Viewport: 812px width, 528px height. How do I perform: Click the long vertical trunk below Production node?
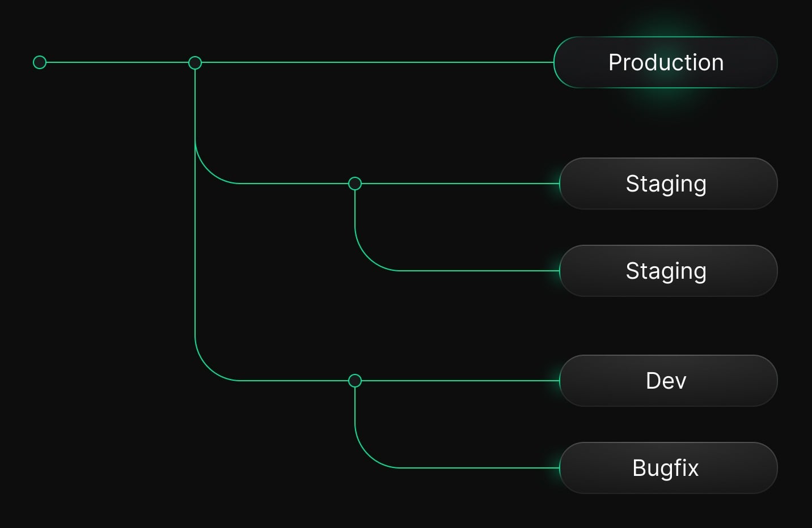click(195, 255)
